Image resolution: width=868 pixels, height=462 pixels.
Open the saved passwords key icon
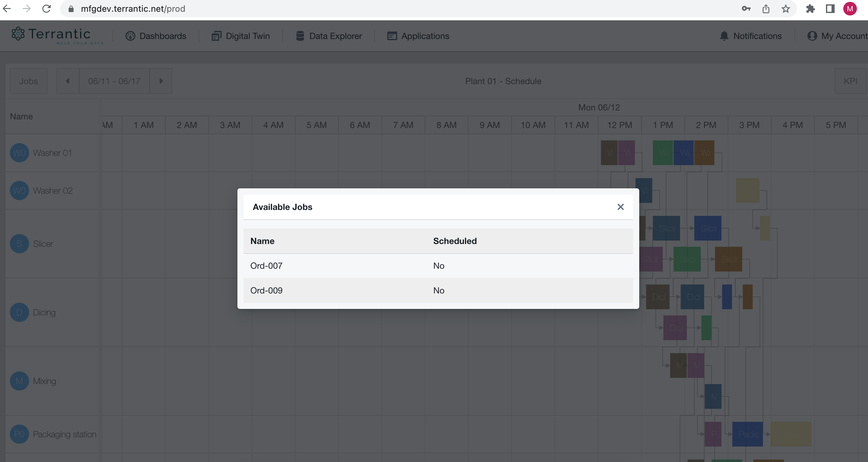click(x=746, y=9)
